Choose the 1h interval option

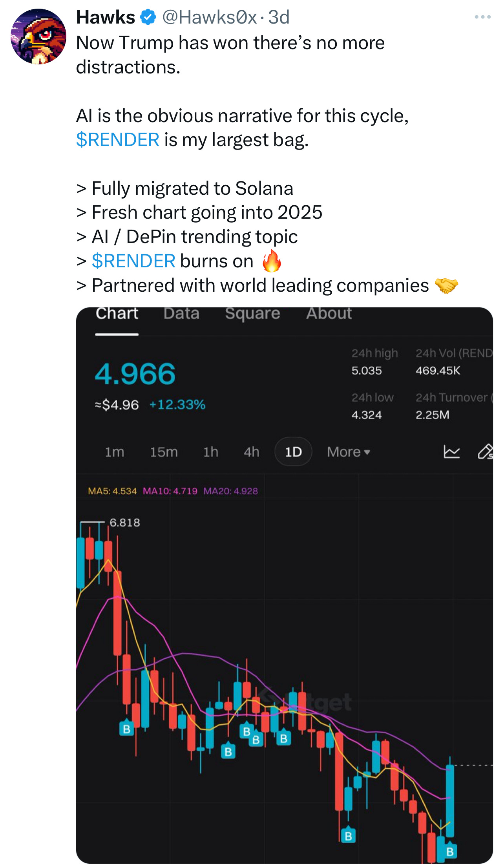coord(210,452)
